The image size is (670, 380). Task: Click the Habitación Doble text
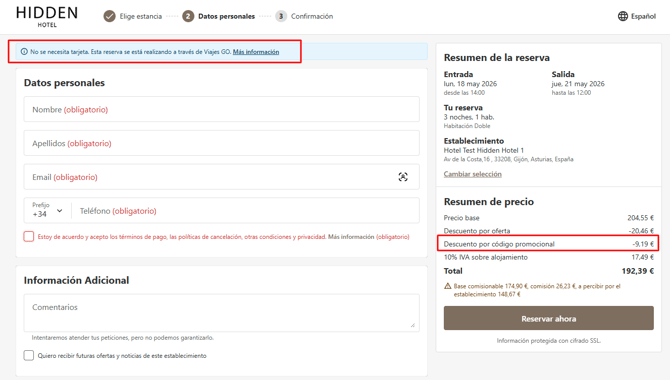tap(467, 126)
